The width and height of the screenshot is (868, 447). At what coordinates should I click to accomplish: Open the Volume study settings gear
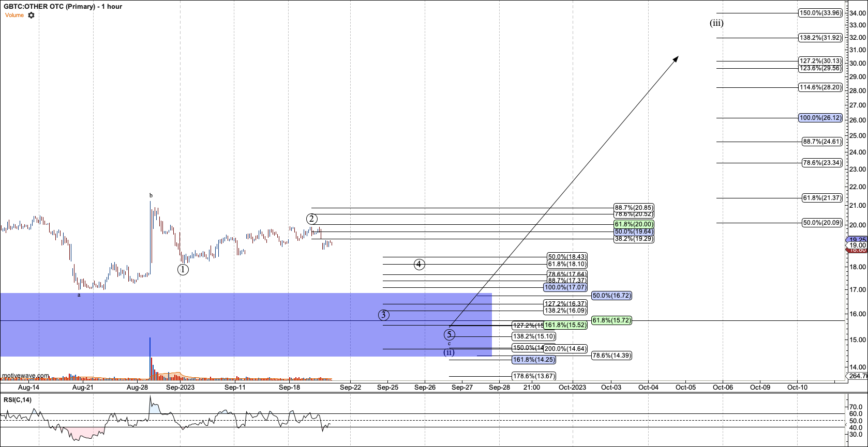click(x=31, y=16)
